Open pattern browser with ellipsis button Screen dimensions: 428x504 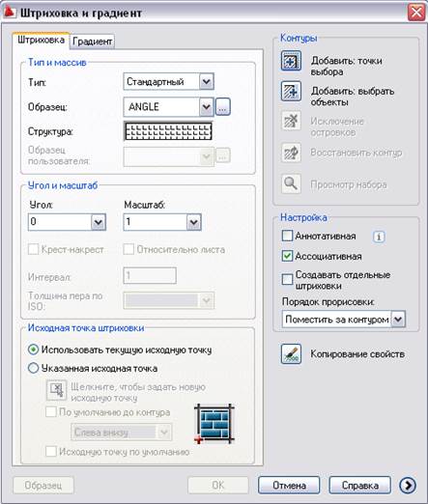[223, 107]
